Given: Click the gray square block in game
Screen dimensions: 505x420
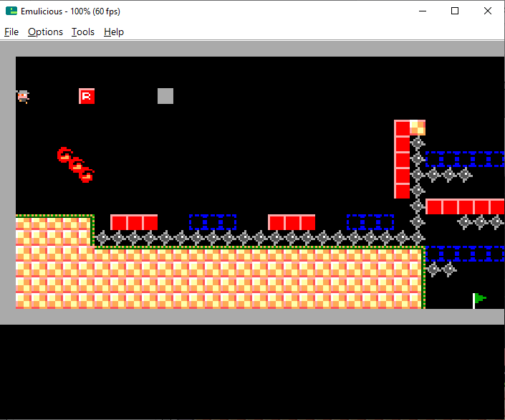Looking at the screenshot, I should [x=165, y=96].
